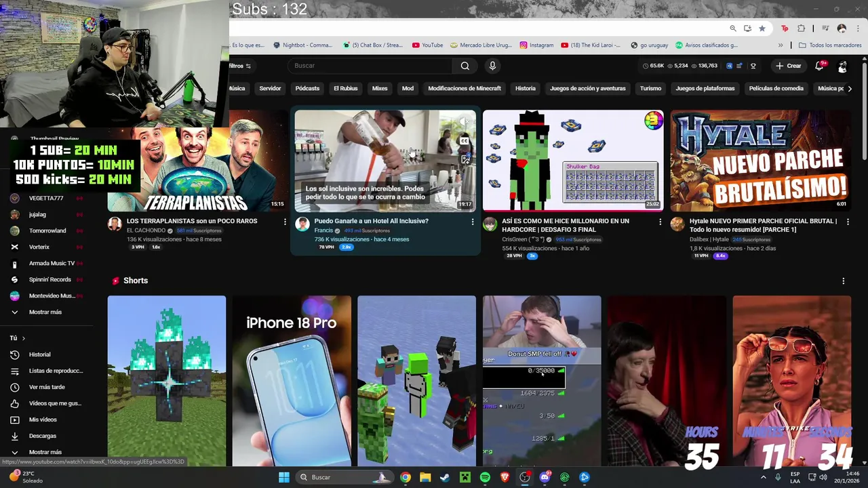Open File Explorer from the taskbar

(x=425, y=477)
